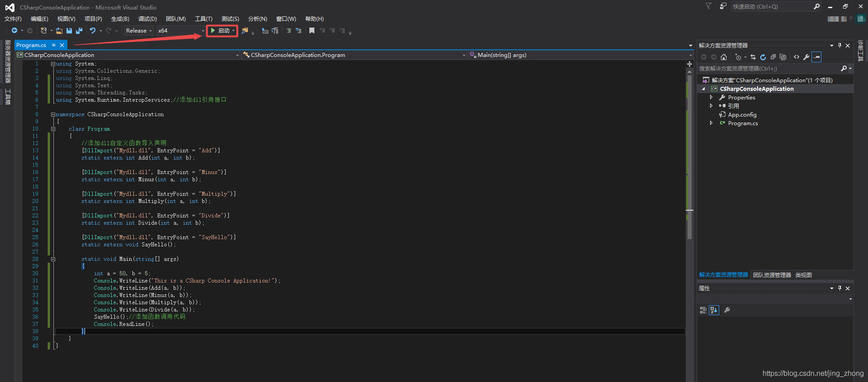Viewport: 868px width, 382px height.
Task: Click the Navigate Backward arrow icon
Action: [x=14, y=31]
